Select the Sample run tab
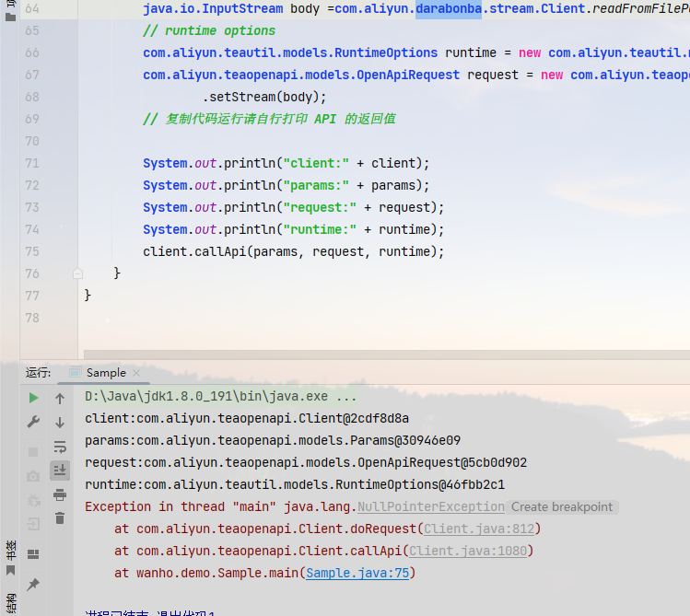The image size is (690, 616). coord(106,373)
